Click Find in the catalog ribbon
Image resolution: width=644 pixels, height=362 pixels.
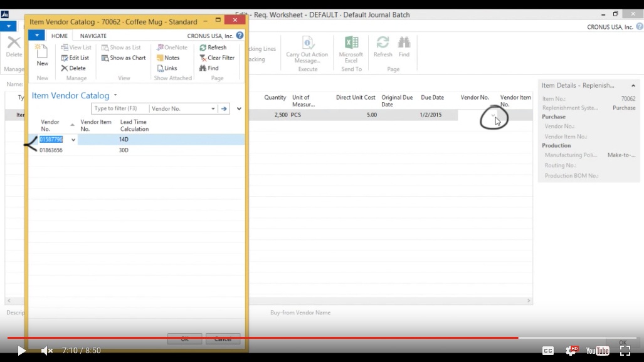point(209,68)
